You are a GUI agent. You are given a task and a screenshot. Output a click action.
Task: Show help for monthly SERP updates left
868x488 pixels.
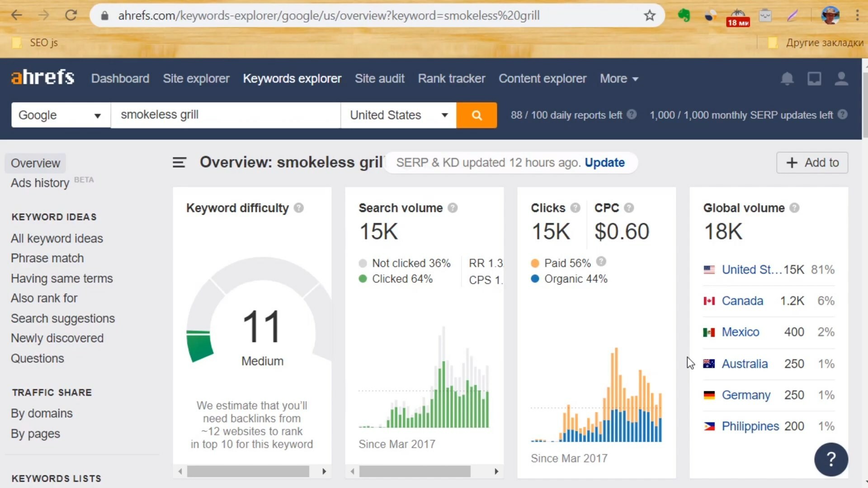click(x=843, y=114)
